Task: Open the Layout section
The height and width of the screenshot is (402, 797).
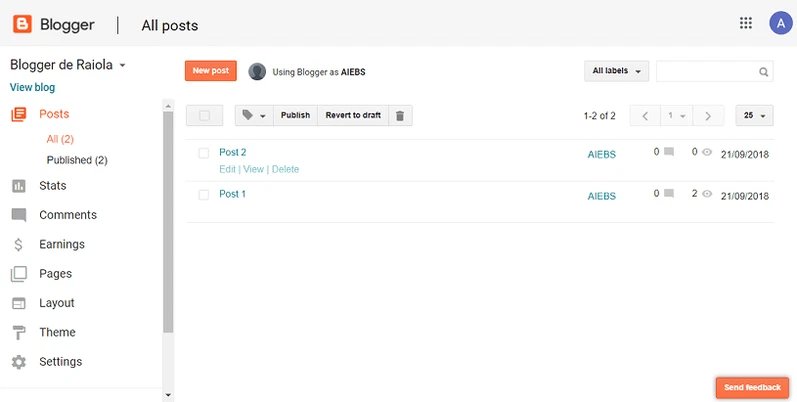Action: tap(57, 303)
